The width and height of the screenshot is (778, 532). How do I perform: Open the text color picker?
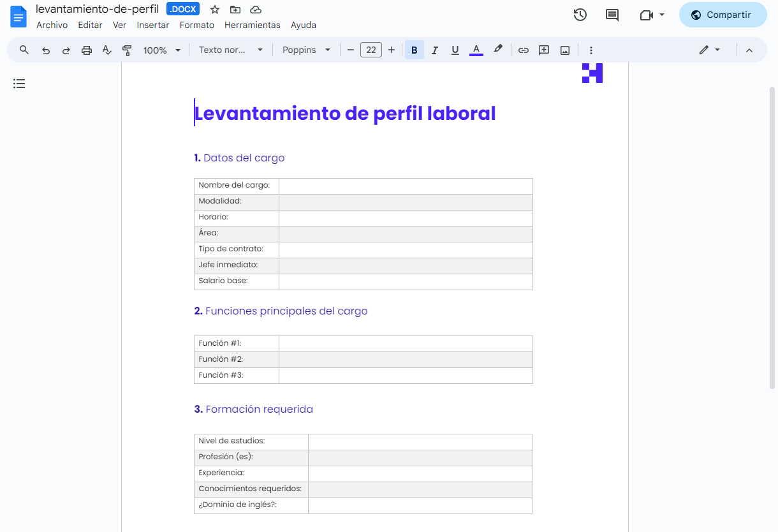click(x=476, y=49)
